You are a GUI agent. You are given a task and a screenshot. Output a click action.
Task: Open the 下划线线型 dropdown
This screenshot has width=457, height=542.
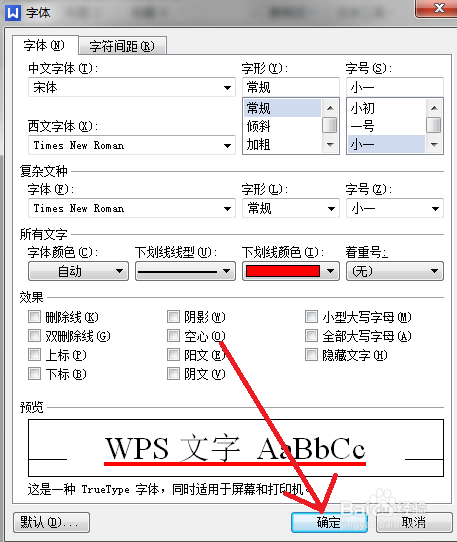(185, 271)
